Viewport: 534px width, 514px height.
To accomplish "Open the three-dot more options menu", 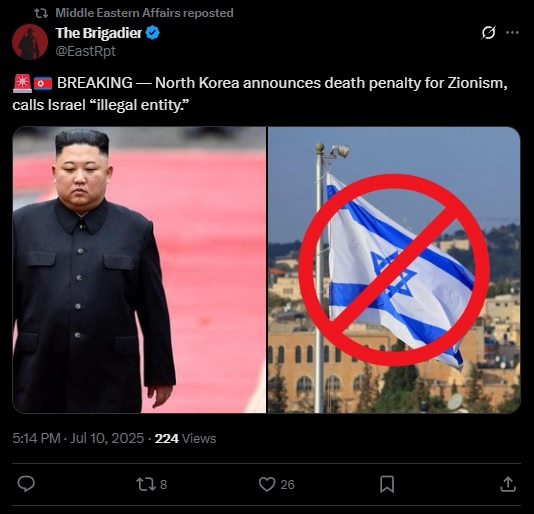I will click(x=512, y=33).
